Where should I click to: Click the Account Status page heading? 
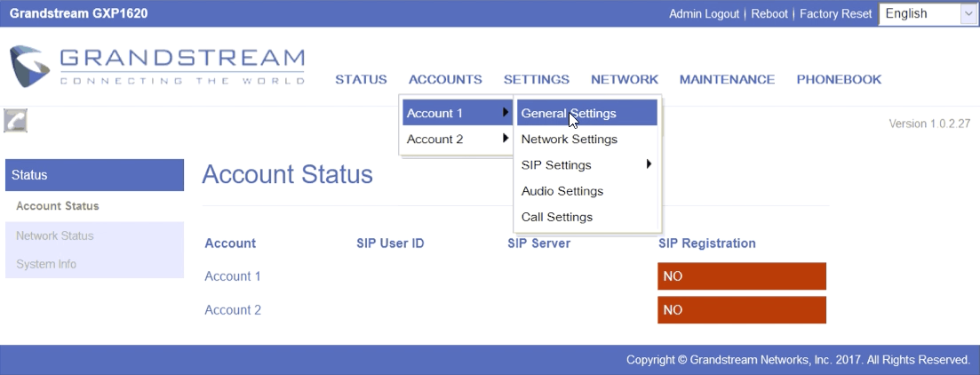pyautogui.click(x=288, y=174)
